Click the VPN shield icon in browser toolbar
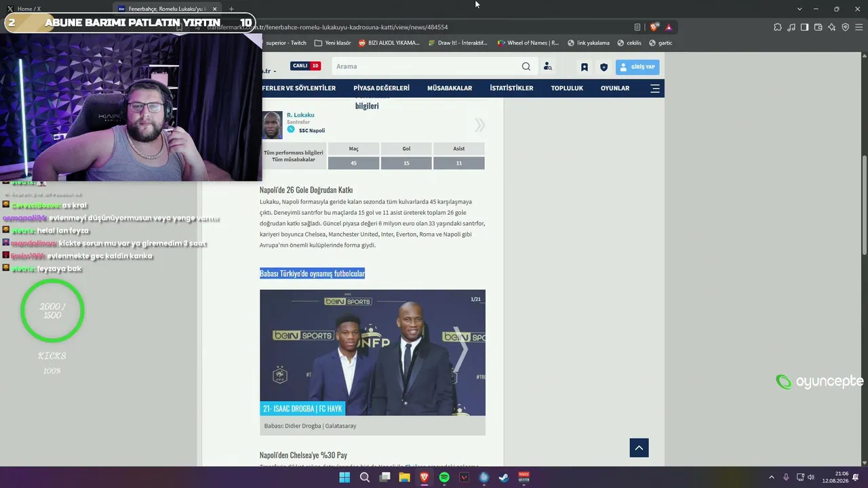 [845, 27]
